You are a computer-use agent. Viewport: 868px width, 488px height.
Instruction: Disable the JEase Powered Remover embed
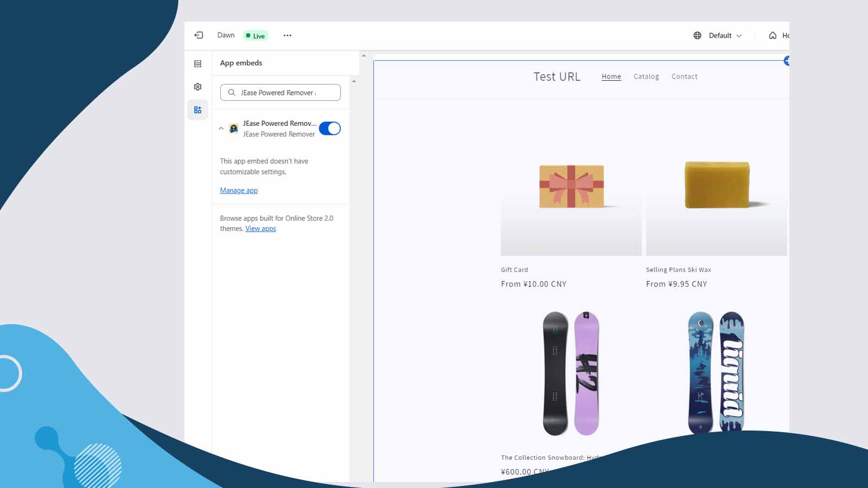(x=330, y=128)
